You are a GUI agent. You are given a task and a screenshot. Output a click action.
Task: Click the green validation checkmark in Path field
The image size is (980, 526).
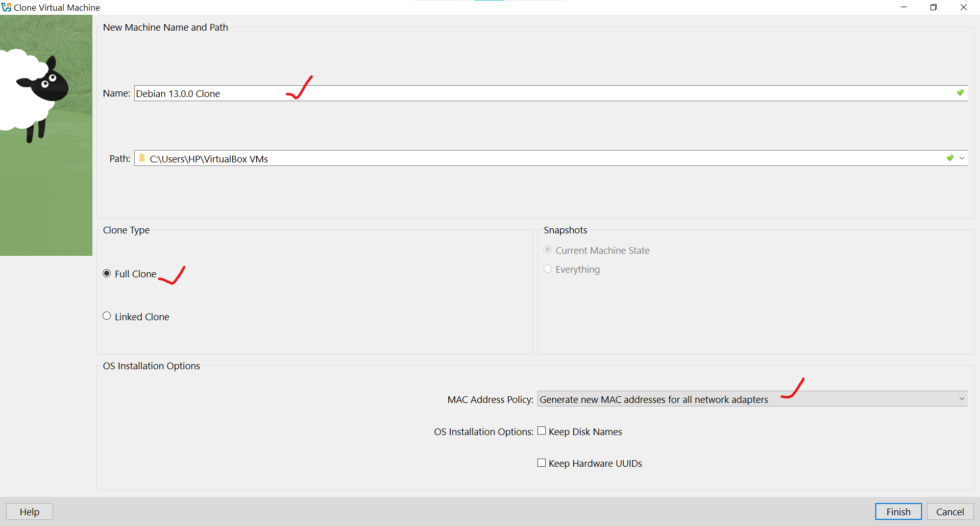tap(950, 158)
